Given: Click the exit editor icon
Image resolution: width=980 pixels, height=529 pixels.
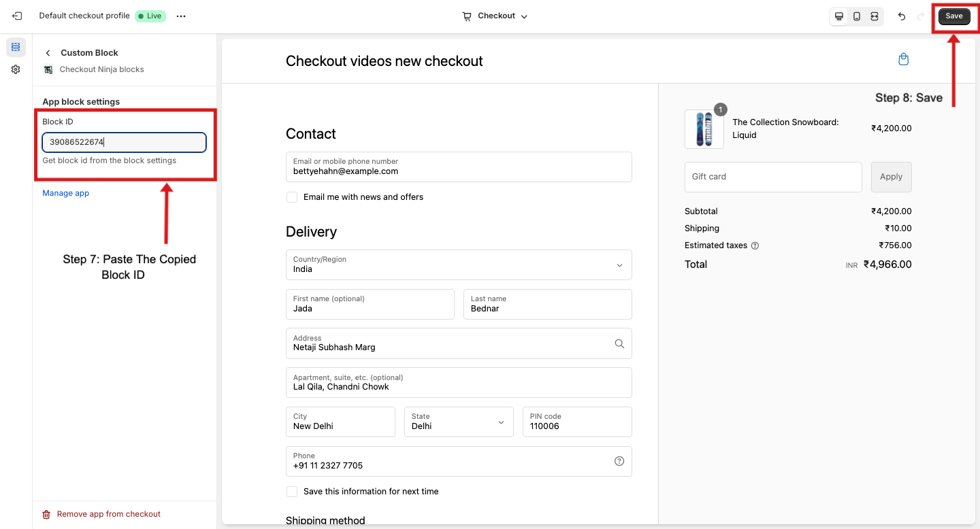Looking at the screenshot, I should pyautogui.click(x=17, y=16).
